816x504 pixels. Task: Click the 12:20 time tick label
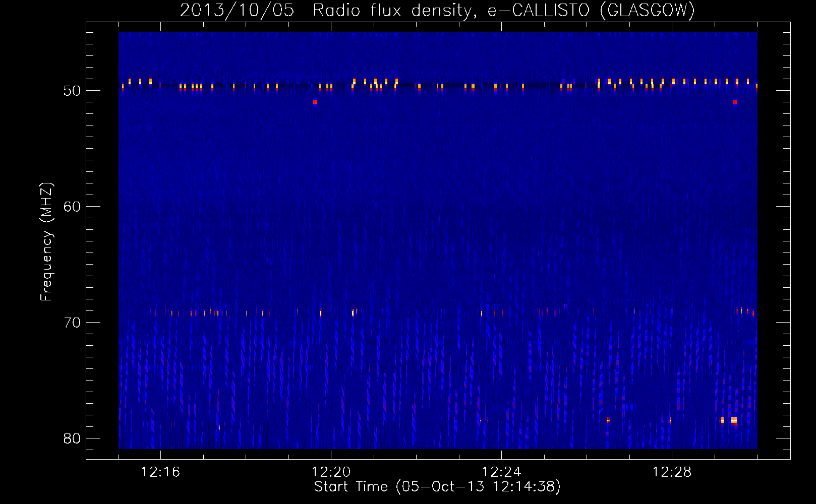[x=331, y=472]
